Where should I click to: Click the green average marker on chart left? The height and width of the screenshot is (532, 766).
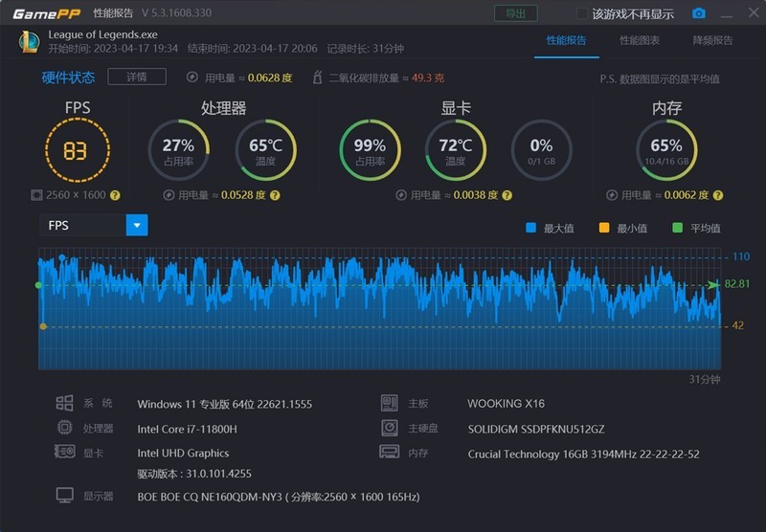point(38,284)
